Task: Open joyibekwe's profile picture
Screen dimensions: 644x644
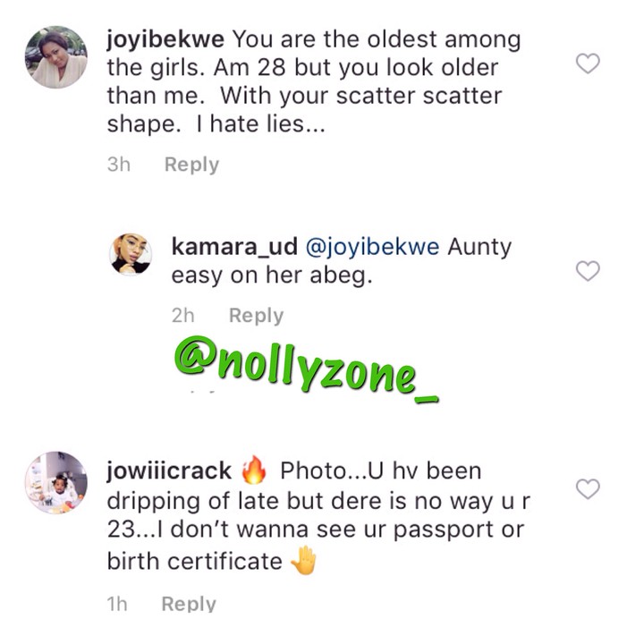Action: (x=55, y=57)
